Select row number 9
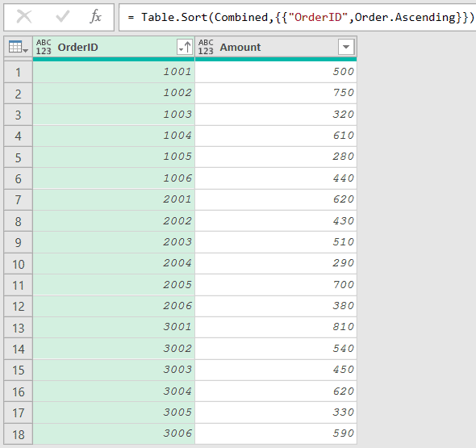 [19, 242]
